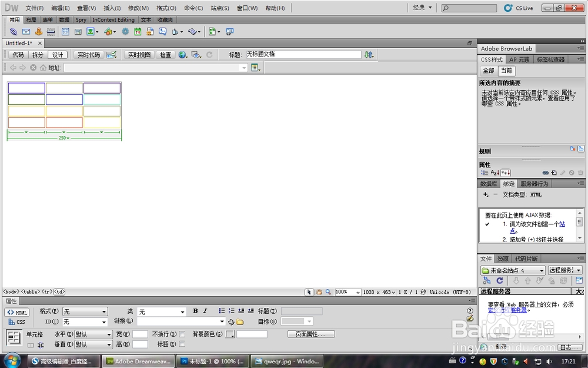Click the email link insert icon
588x368 pixels.
click(26, 32)
